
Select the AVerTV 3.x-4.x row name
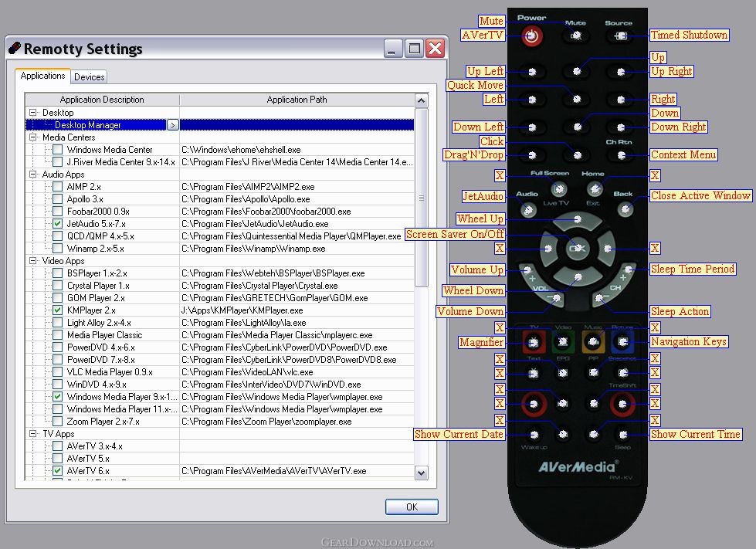point(94,446)
